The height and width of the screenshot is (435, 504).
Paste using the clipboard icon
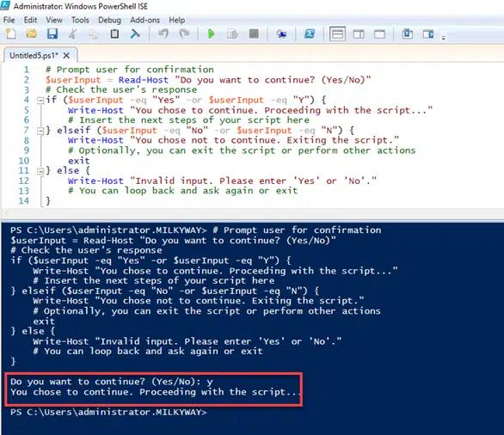click(114, 34)
